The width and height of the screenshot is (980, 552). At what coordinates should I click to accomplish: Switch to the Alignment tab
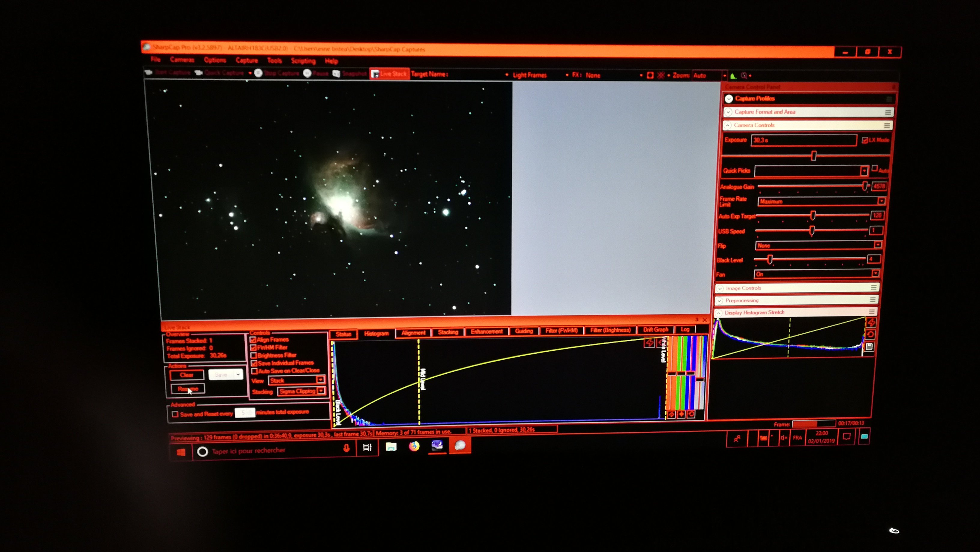413,333
